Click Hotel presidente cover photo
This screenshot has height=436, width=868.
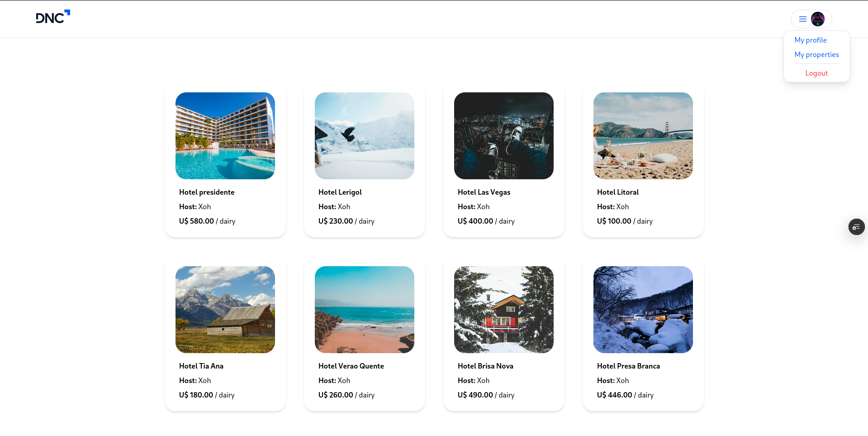tap(225, 135)
